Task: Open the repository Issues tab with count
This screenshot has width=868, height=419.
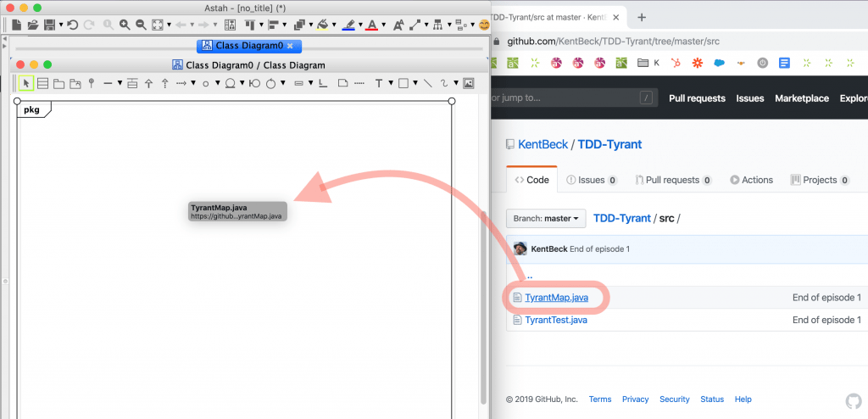Action: click(x=591, y=180)
